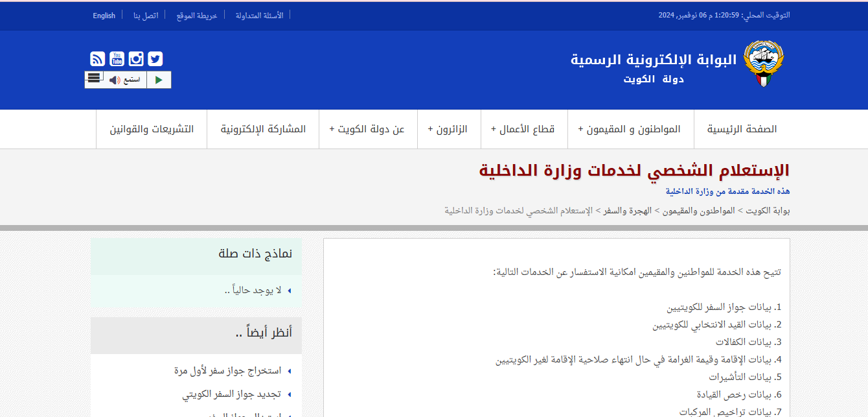Click the Kuwait state emblem logo

coord(763,64)
